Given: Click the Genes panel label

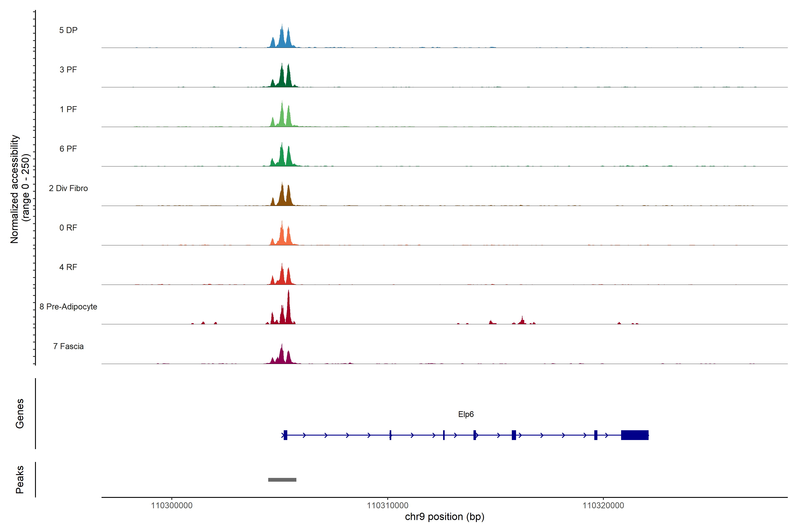Looking at the screenshot, I should (20, 414).
